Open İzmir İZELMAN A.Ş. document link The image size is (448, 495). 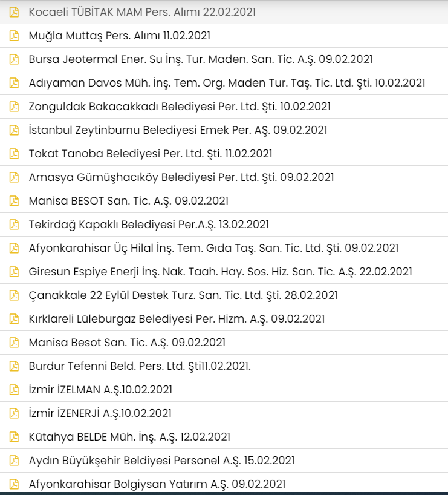click(100, 390)
